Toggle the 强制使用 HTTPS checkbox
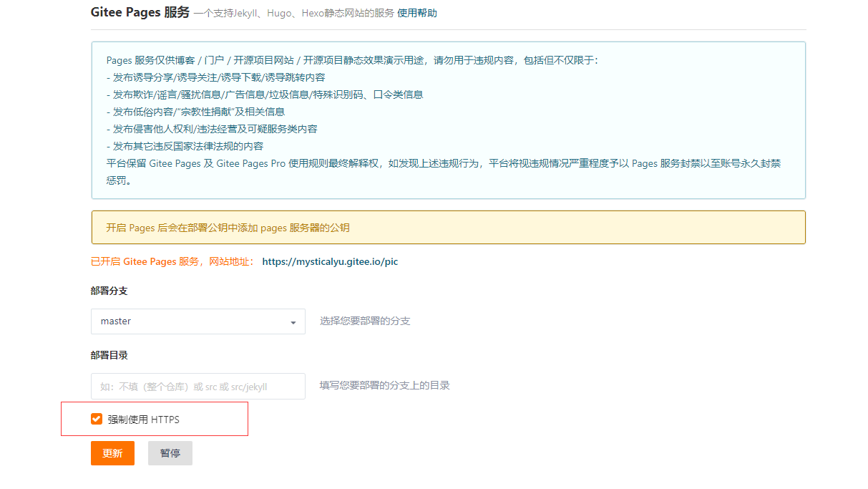 tap(97, 419)
